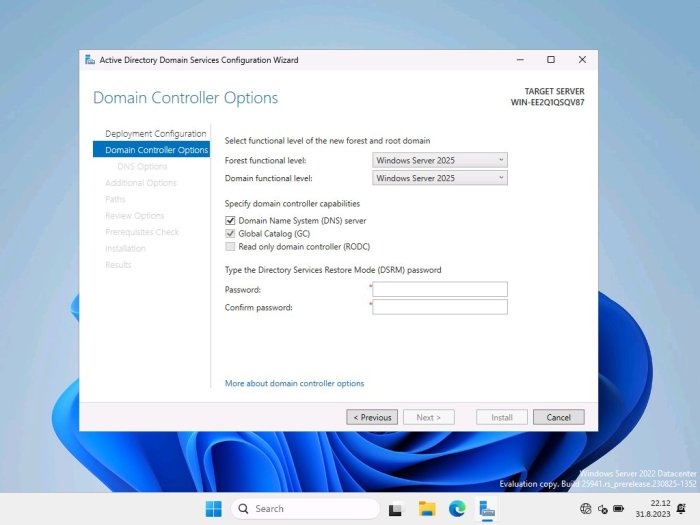Click the battery tray icon
This screenshot has width=700, height=525.
coord(619,508)
